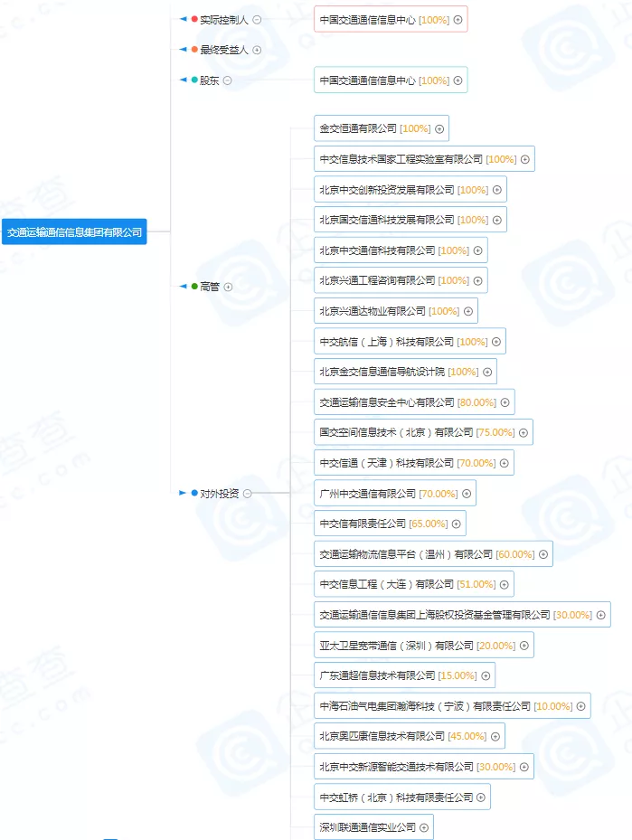Expand 亚太卫星宽带通信（深圳）有限公司 plus icon

tap(524, 646)
